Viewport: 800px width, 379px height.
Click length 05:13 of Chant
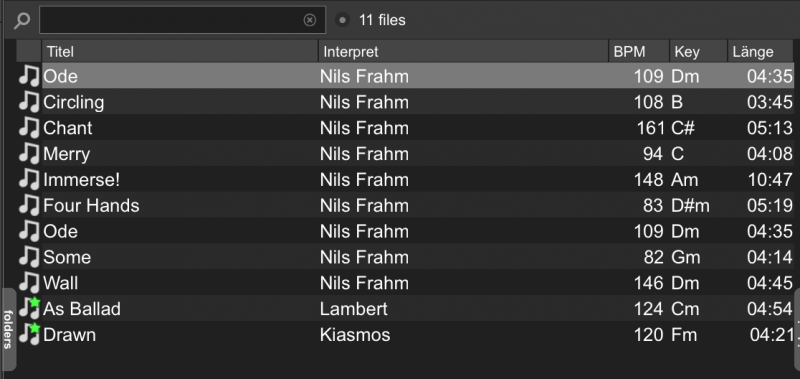[x=770, y=128]
